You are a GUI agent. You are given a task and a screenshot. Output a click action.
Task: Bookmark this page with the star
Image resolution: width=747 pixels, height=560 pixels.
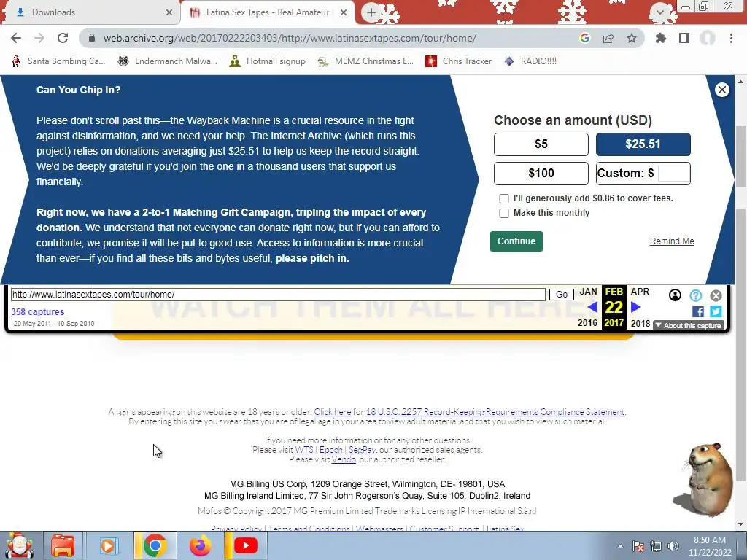point(632,38)
